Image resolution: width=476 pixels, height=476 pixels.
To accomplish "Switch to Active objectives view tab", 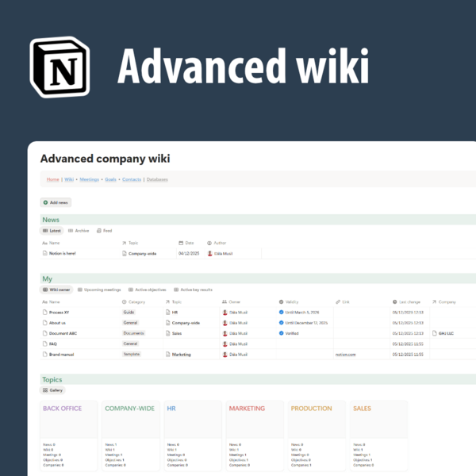I will coord(148,290).
